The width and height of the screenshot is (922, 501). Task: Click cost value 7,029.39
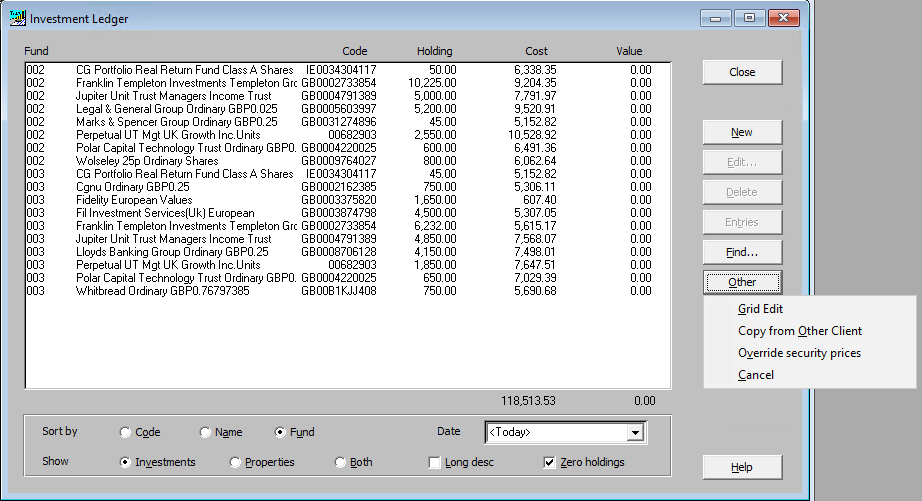point(535,278)
